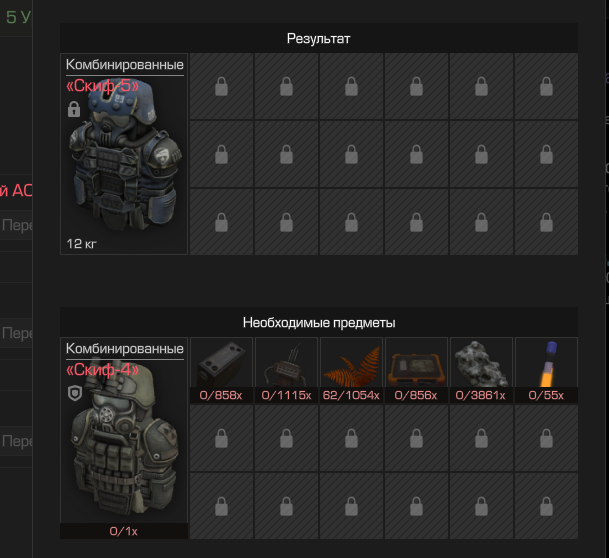Select the orange tablet item 0/856x
This screenshot has height=558, width=609.
pyautogui.click(x=416, y=370)
